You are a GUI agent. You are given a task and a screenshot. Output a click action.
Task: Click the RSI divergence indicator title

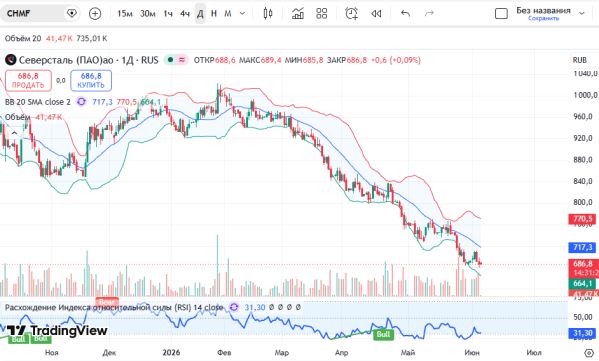(114, 307)
